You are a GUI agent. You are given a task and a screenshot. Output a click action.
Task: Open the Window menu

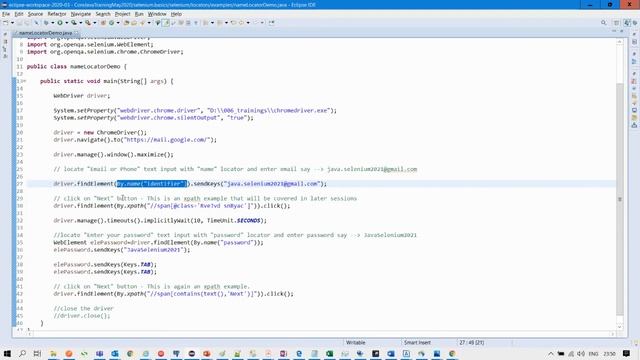tap(157, 14)
